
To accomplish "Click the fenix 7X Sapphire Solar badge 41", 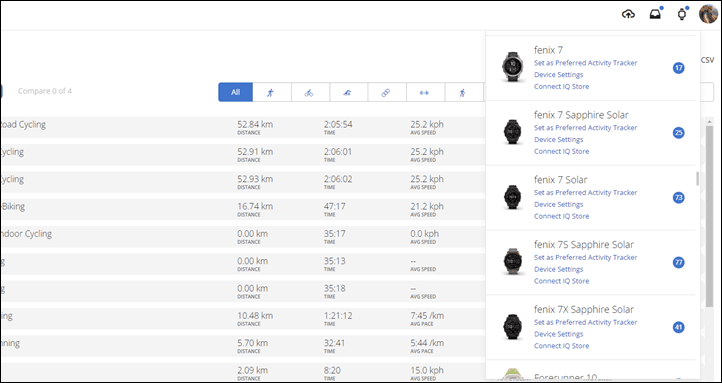I will coord(678,328).
